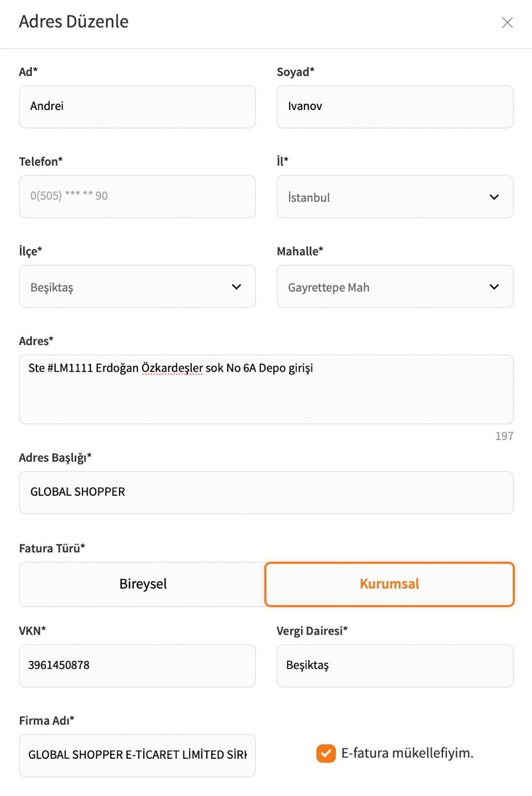Click the chevron arrow in Mahalle field

pyautogui.click(x=494, y=287)
